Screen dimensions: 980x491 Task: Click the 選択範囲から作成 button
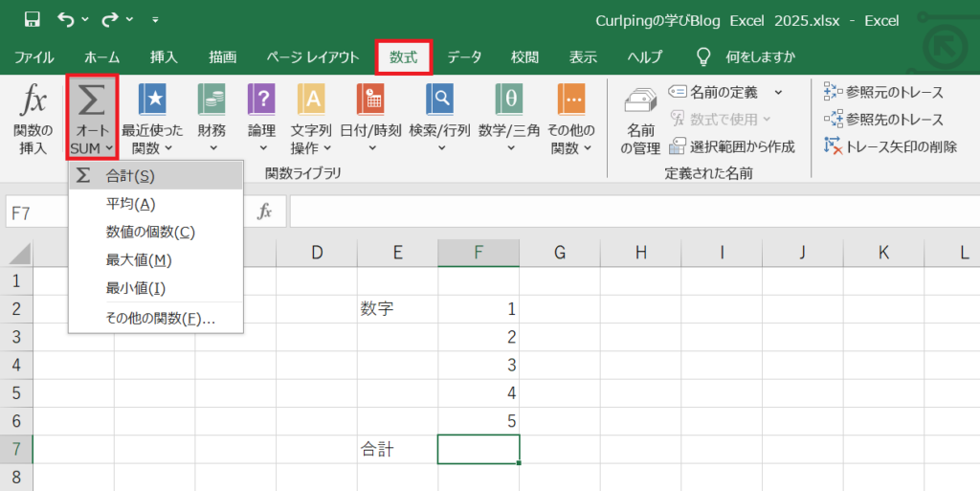[x=731, y=146]
